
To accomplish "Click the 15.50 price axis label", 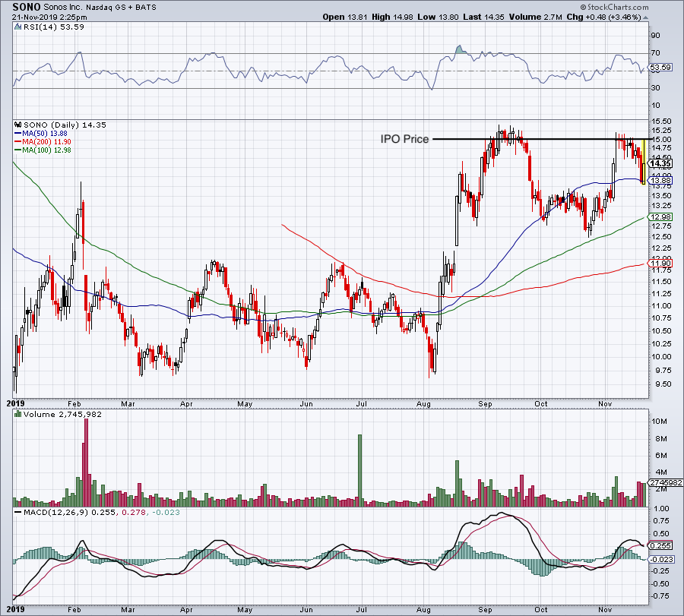I will click(662, 121).
